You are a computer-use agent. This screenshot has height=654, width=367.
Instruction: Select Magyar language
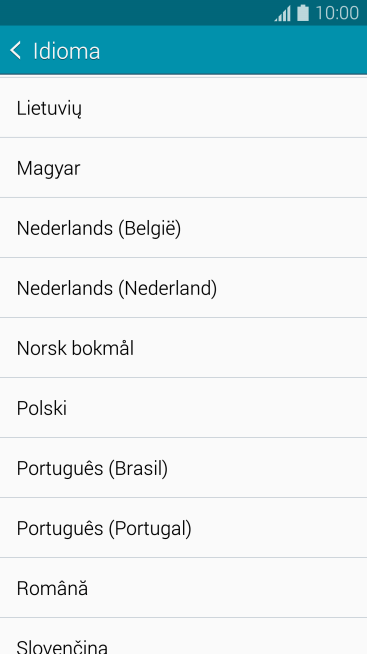[x=184, y=168]
